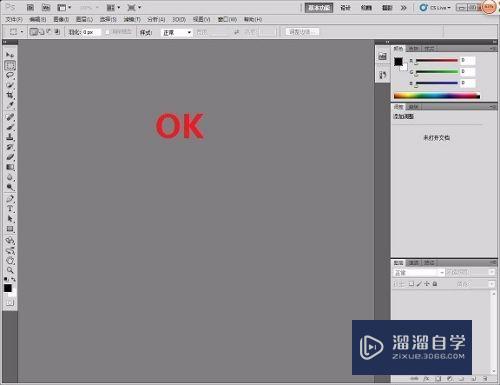Select the Crop tool

click(10, 95)
